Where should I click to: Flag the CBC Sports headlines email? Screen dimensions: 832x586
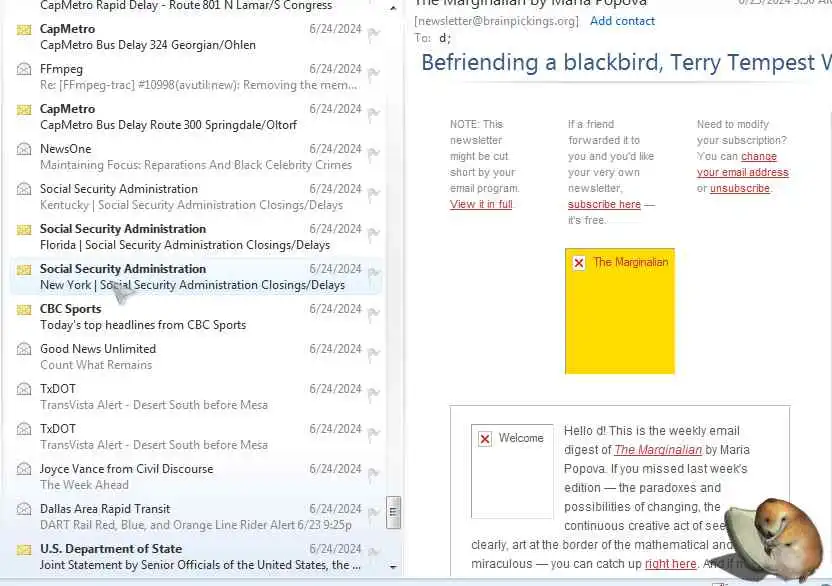coord(374,314)
